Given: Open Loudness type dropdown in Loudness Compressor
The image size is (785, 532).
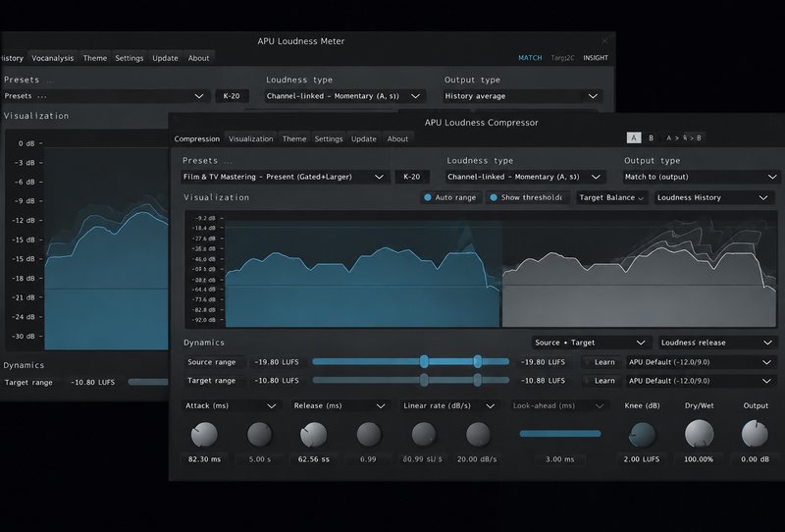Looking at the screenshot, I should coord(525,177).
